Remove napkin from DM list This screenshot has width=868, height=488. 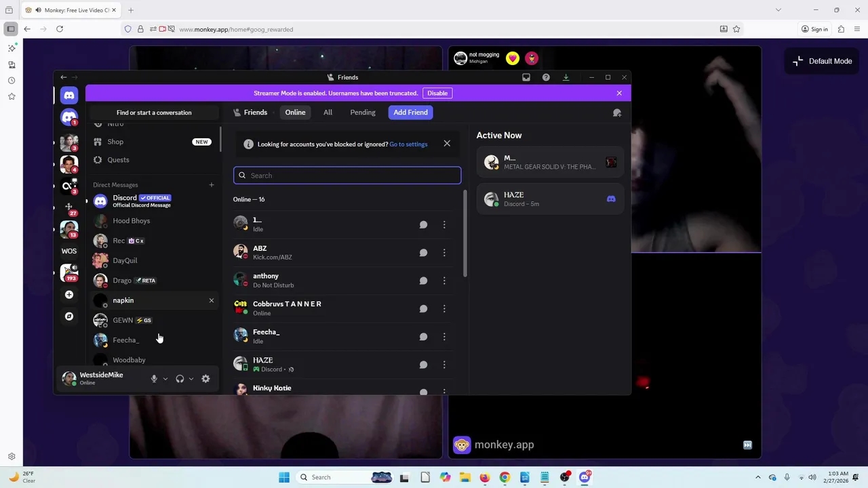(212, 300)
